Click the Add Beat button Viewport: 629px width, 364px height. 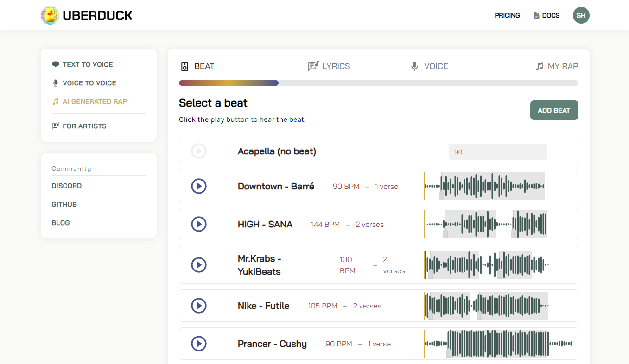pyautogui.click(x=554, y=110)
